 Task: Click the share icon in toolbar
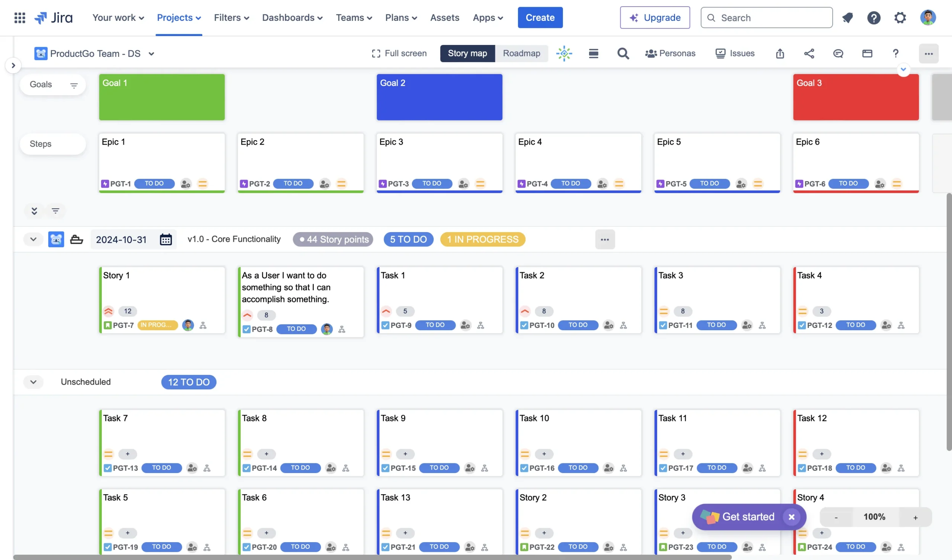[809, 54]
